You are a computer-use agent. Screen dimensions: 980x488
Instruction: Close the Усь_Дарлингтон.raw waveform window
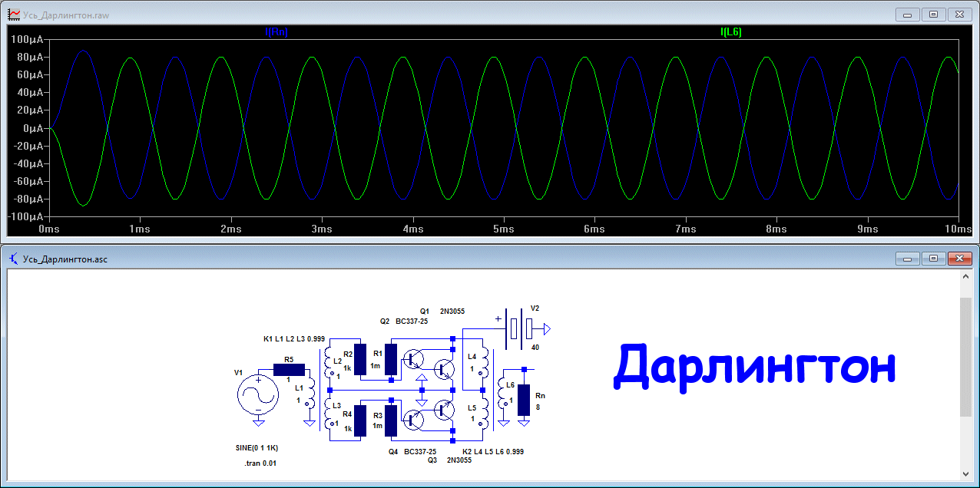coord(959,14)
